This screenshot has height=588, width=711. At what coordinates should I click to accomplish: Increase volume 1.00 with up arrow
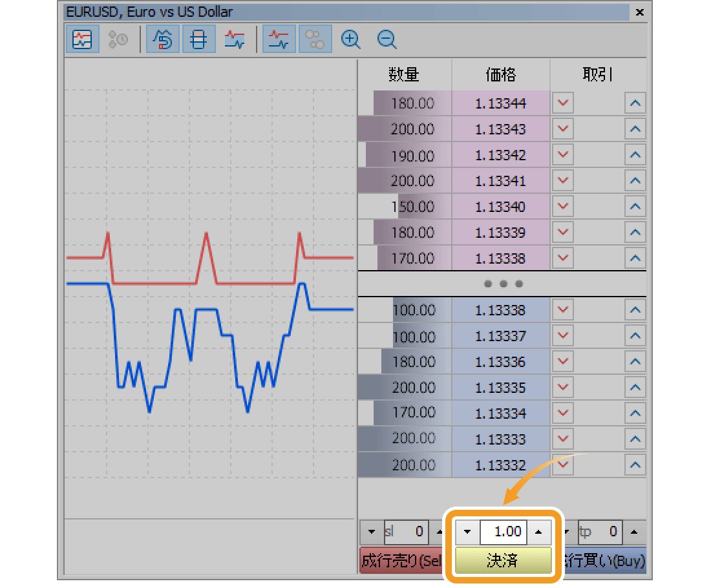click(x=538, y=532)
